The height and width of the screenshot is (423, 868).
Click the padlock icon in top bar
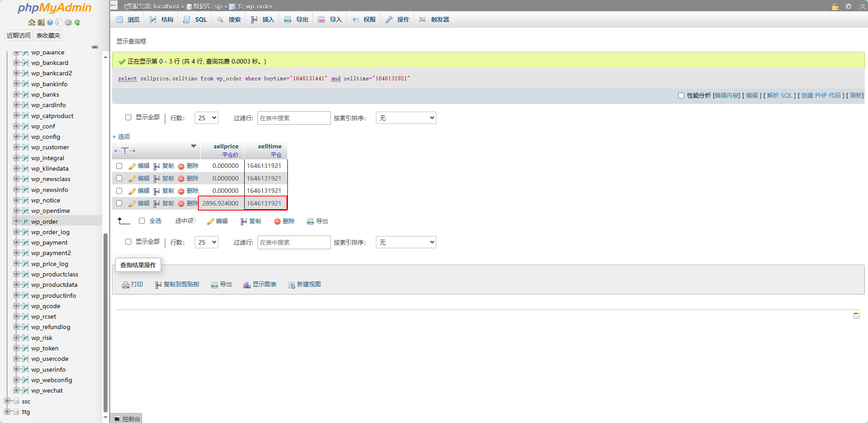coord(835,6)
